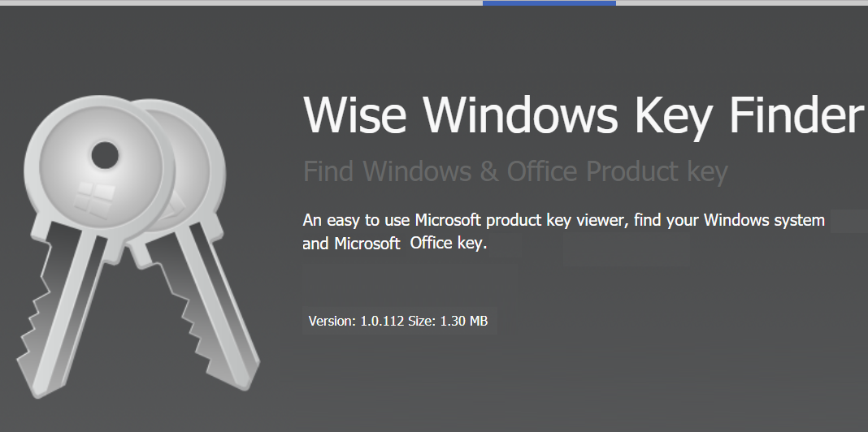Click the word "Office" in the gray subtitle
This screenshot has width=868, height=432.
(x=542, y=171)
